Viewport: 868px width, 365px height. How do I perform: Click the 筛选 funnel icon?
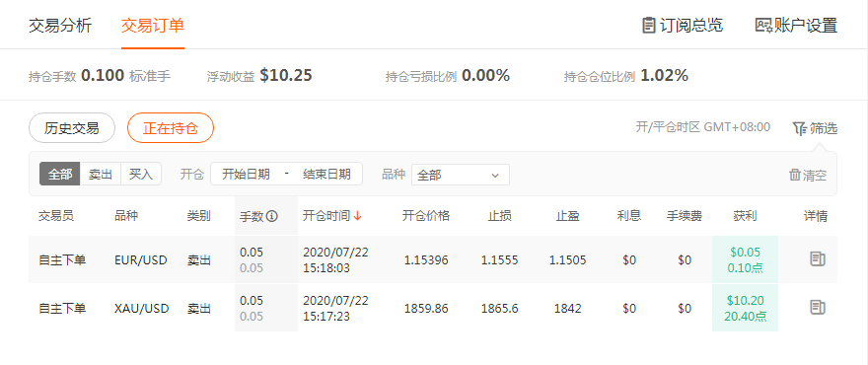(x=799, y=128)
